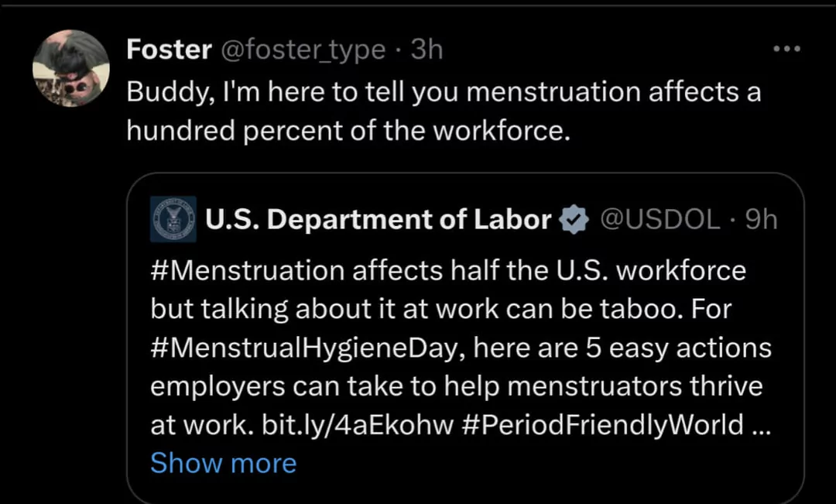The image size is (836, 504).
Task: Click the U.S. Department of Labor account name
Action: [x=378, y=221]
